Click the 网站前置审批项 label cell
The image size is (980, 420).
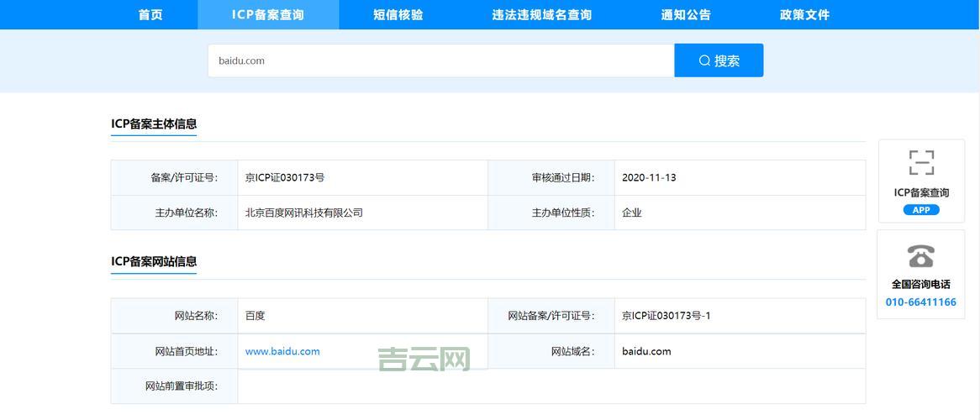tap(174, 386)
